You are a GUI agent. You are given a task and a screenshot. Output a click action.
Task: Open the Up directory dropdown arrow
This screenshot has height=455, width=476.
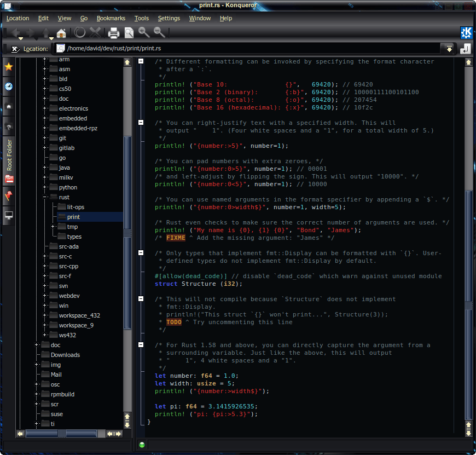pos(51,38)
